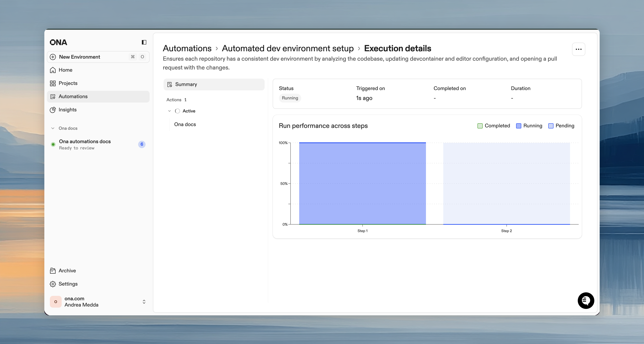Open the chat support bubble

click(x=586, y=301)
